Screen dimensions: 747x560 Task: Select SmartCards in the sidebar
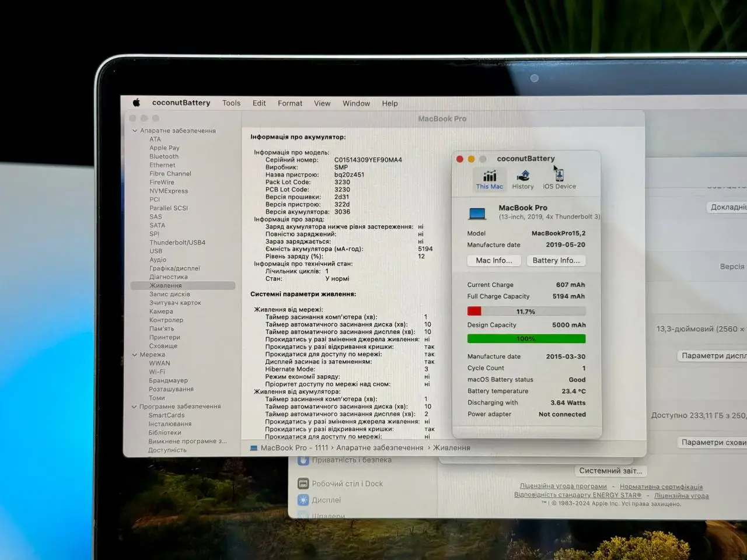point(166,415)
